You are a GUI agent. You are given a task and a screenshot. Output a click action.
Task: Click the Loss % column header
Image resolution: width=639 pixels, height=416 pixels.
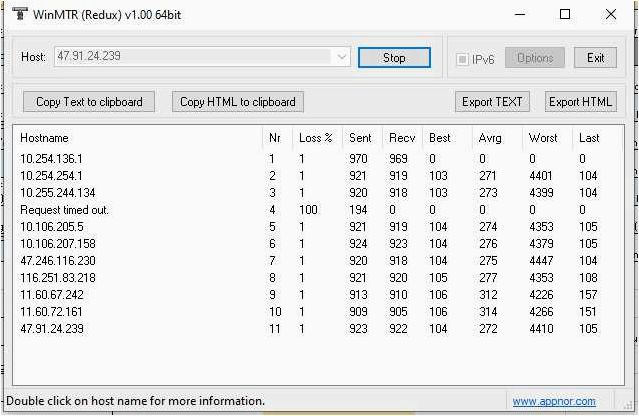point(315,138)
